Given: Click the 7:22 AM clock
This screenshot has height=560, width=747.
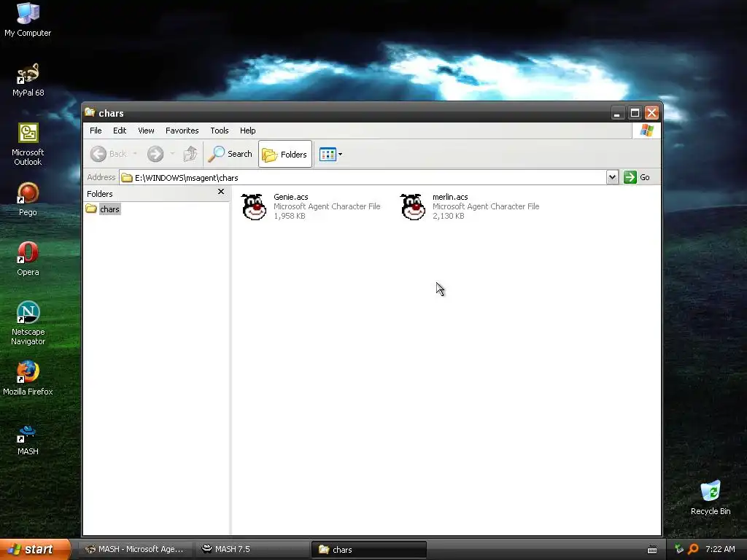Looking at the screenshot, I should pyautogui.click(x=720, y=549).
